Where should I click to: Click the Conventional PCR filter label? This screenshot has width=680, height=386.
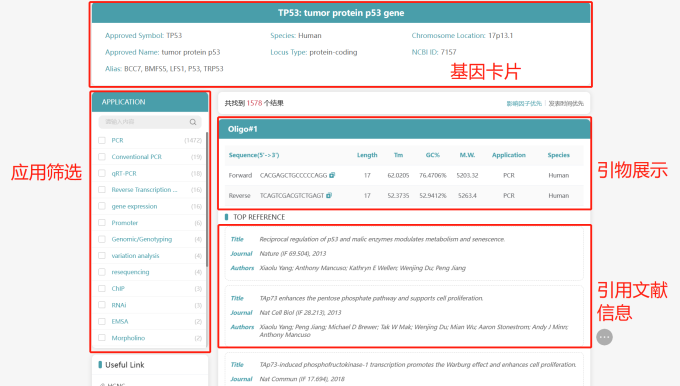pyautogui.click(x=136, y=157)
